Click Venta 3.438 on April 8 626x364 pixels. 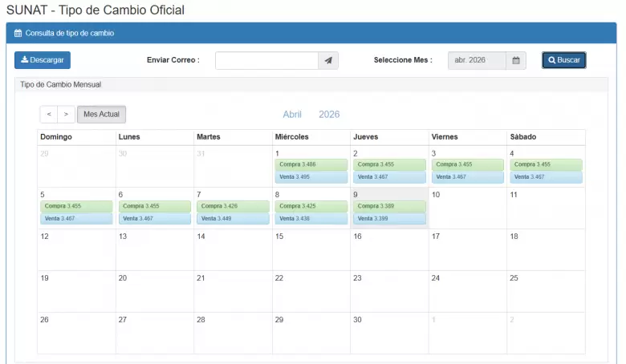[311, 219]
